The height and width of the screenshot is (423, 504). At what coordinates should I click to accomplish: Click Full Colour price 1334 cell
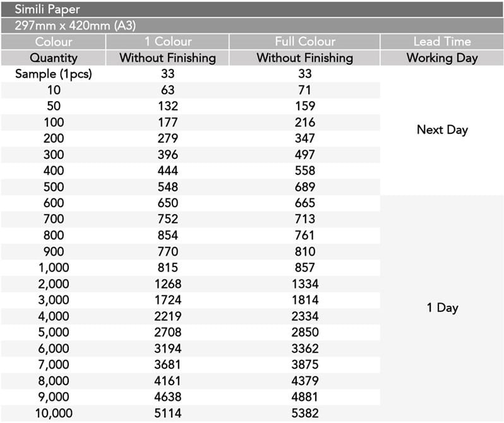304,284
